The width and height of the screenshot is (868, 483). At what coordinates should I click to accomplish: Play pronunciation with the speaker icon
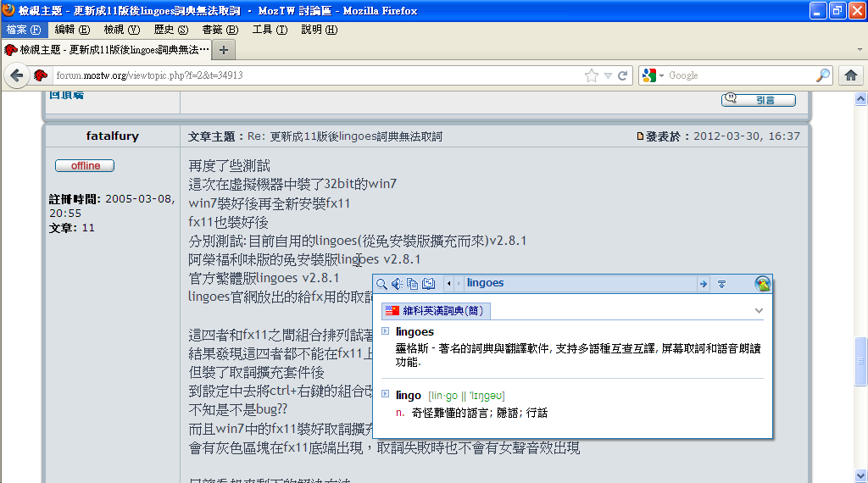click(x=397, y=284)
